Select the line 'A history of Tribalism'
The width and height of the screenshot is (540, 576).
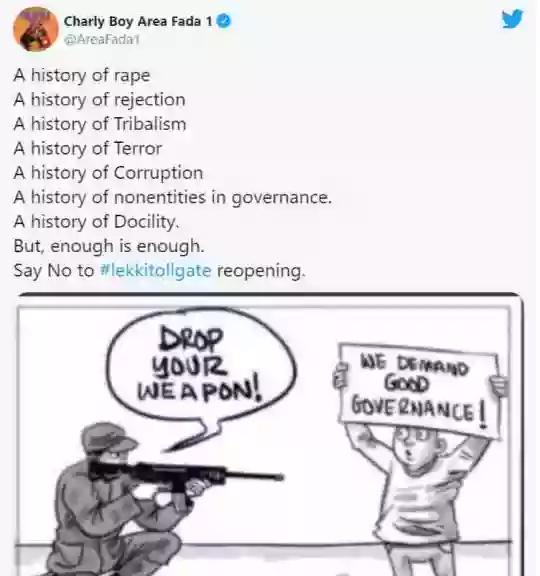pyautogui.click(x=100, y=125)
